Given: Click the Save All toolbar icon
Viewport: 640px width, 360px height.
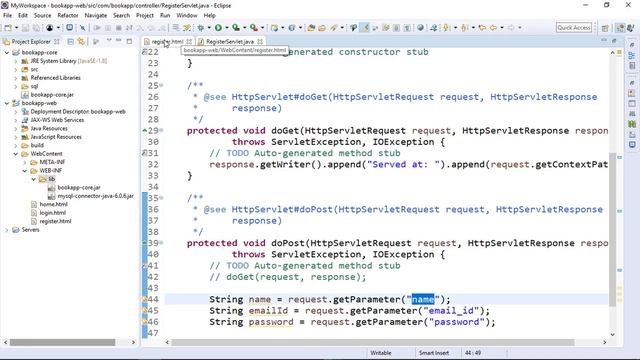Looking at the screenshot, I should click(x=36, y=28).
